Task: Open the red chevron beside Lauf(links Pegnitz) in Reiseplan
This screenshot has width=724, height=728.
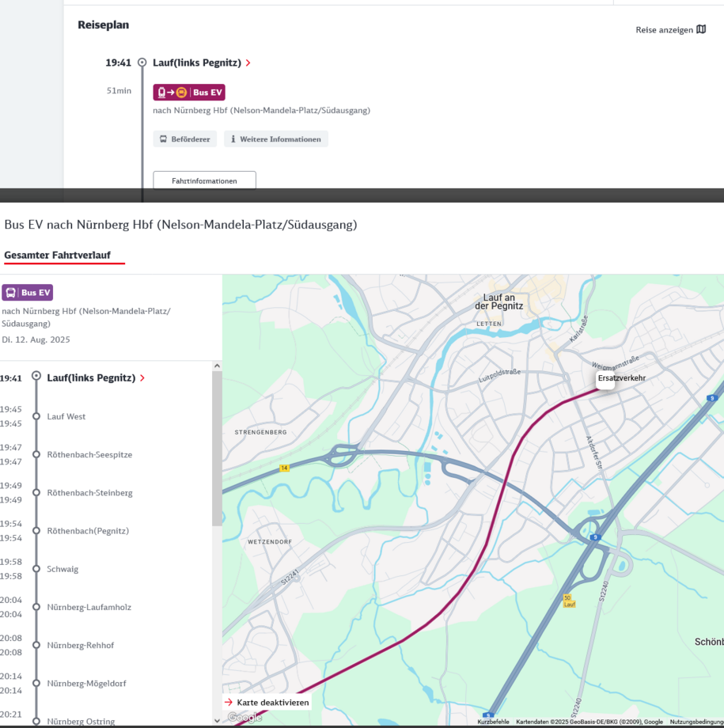Action: pos(248,63)
